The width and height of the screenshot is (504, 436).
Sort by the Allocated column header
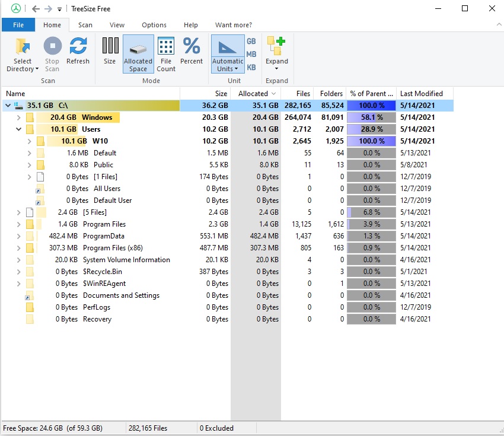(x=256, y=94)
